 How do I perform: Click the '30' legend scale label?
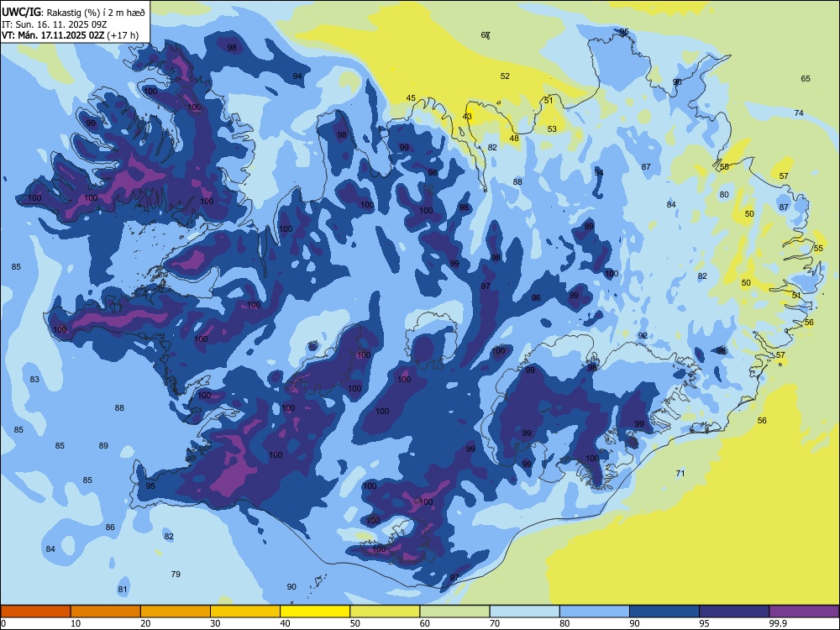[x=215, y=623]
